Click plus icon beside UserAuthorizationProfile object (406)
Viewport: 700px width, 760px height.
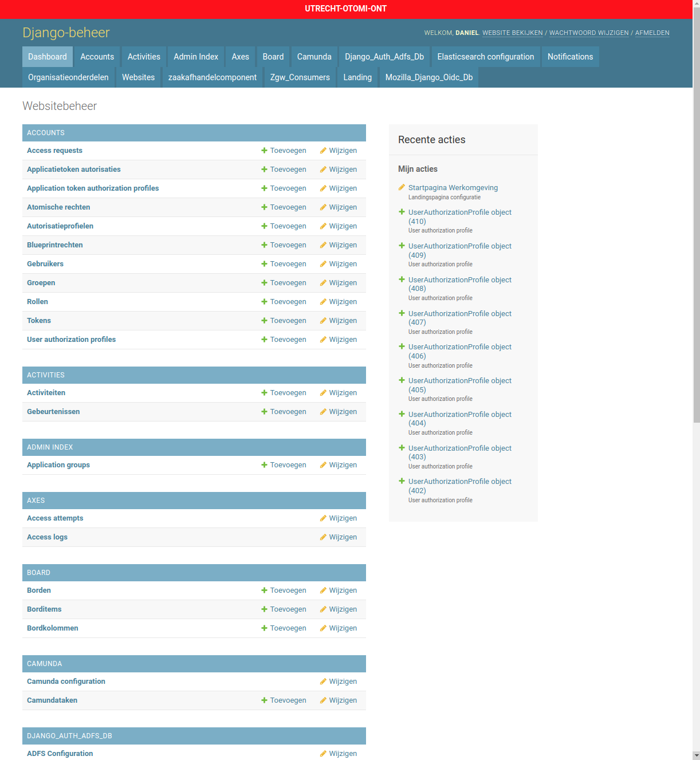[402, 346]
